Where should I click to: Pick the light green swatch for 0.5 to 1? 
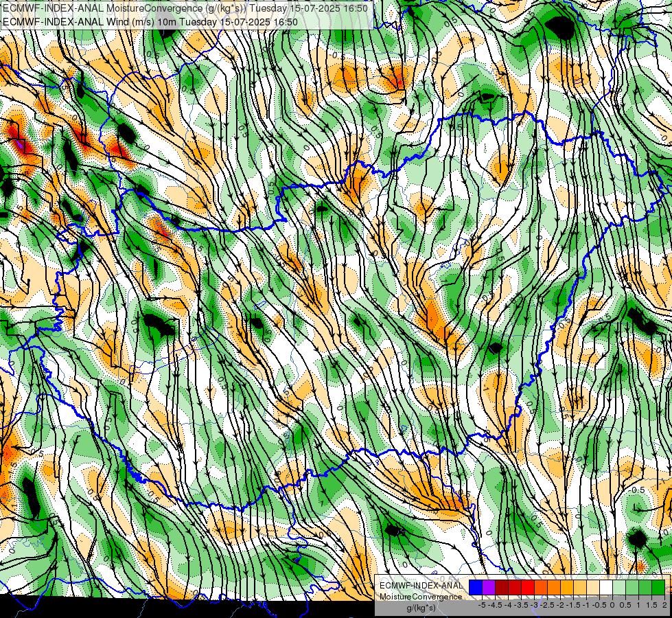click(x=632, y=587)
